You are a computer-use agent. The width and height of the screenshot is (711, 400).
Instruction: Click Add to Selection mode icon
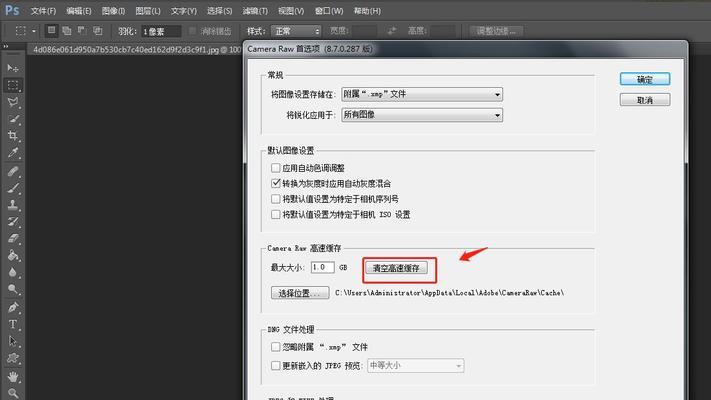point(67,31)
